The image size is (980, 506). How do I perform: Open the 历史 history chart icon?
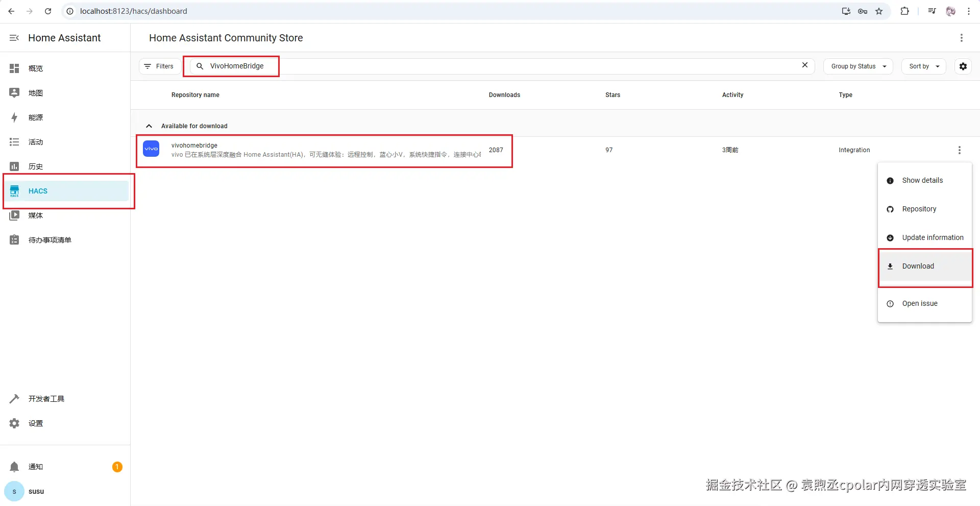tap(14, 166)
